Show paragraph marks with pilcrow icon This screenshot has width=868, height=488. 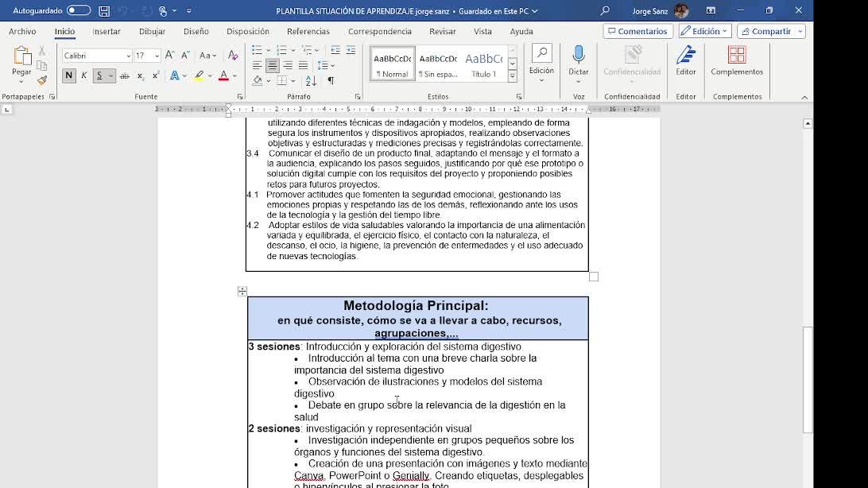click(331, 80)
